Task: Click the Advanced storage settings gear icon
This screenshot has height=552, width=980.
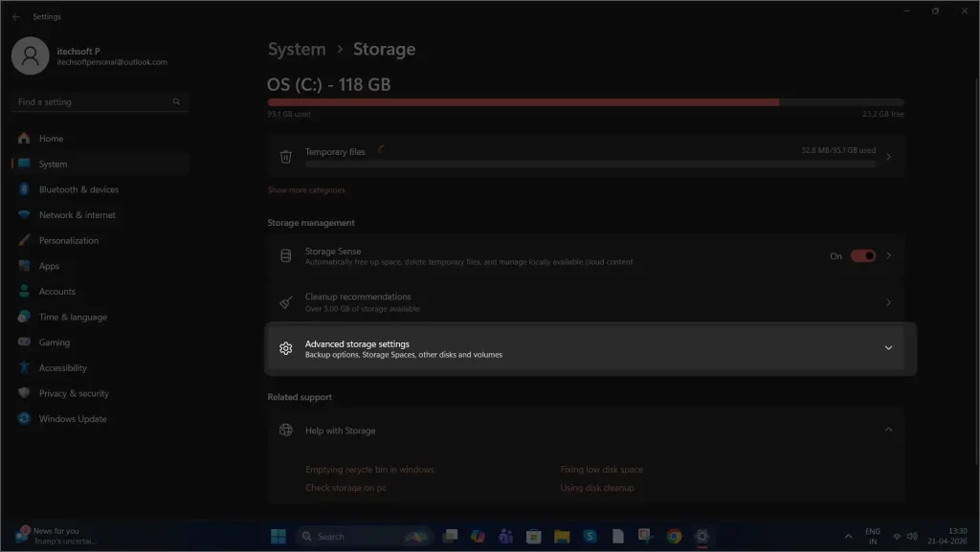Action: click(x=285, y=347)
